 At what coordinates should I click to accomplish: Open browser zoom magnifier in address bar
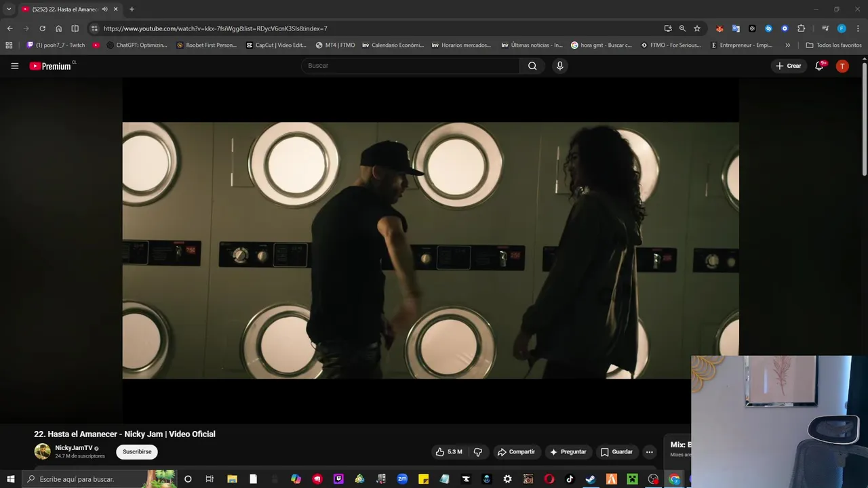coord(682,28)
